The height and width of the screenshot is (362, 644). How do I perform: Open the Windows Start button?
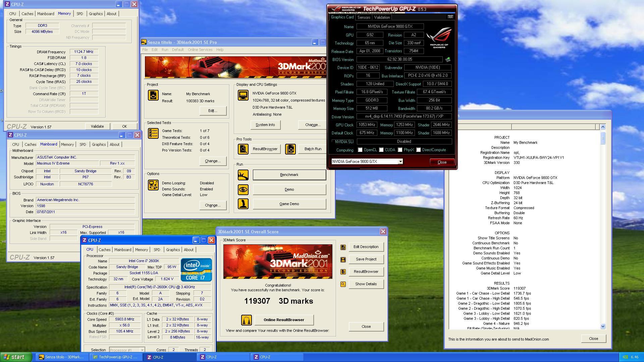click(16, 357)
